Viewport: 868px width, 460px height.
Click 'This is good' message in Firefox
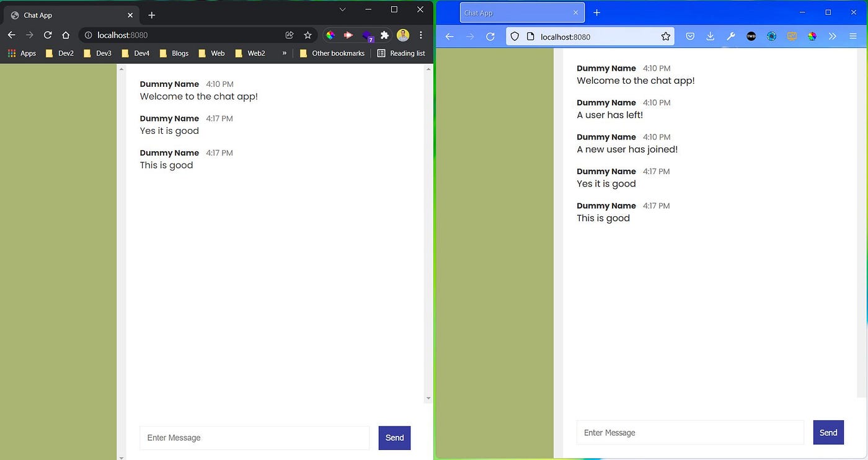[603, 218]
